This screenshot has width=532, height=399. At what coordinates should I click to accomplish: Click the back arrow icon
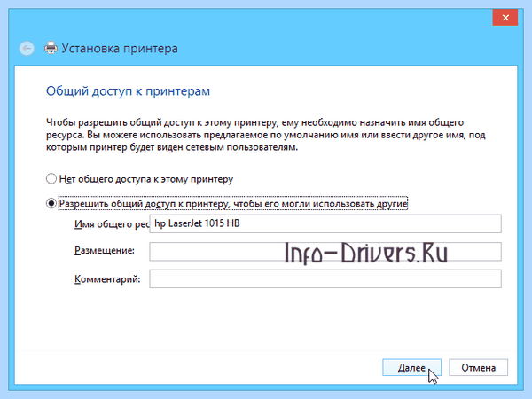click(x=27, y=49)
